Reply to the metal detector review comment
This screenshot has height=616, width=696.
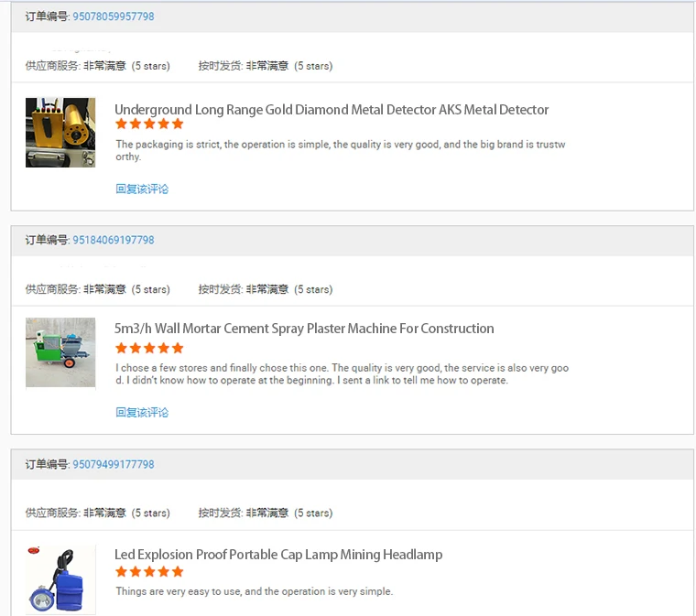tap(142, 189)
